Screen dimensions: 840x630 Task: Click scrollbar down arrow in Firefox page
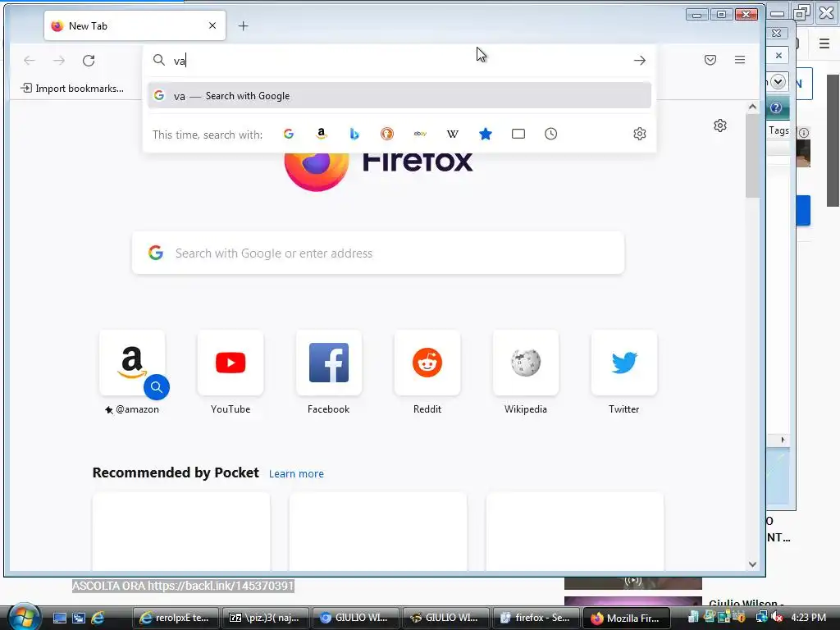pyautogui.click(x=752, y=564)
